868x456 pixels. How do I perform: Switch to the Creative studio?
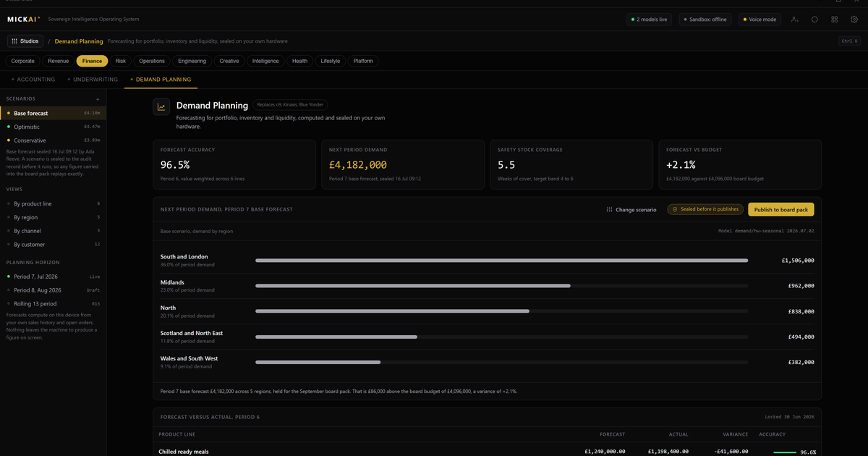(x=229, y=61)
